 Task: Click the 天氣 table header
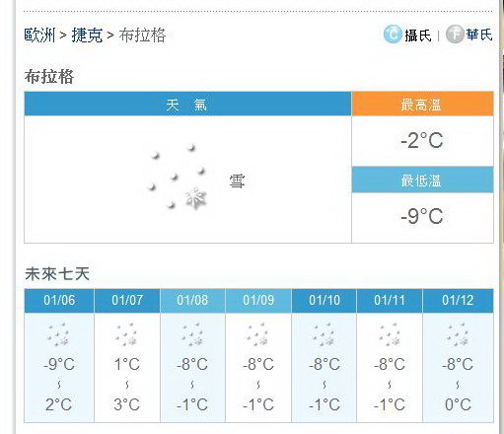coord(187,104)
